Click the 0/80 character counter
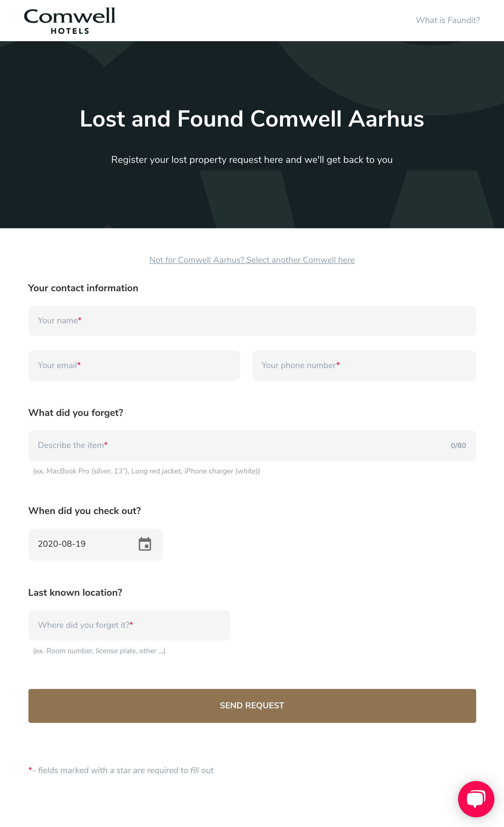This screenshot has width=504, height=827. (x=458, y=445)
